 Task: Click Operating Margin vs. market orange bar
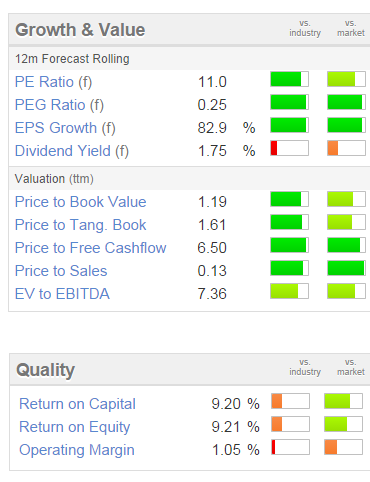(343, 447)
